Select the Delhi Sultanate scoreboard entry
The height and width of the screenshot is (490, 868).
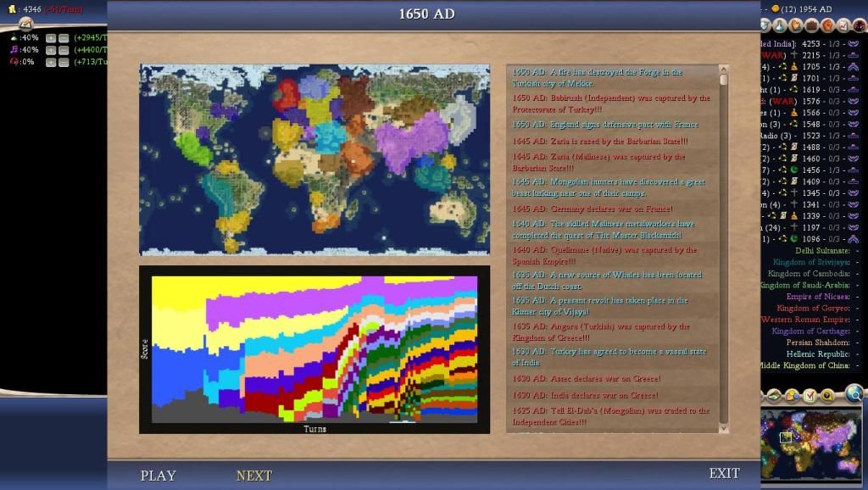pyautogui.click(x=822, y=251)
